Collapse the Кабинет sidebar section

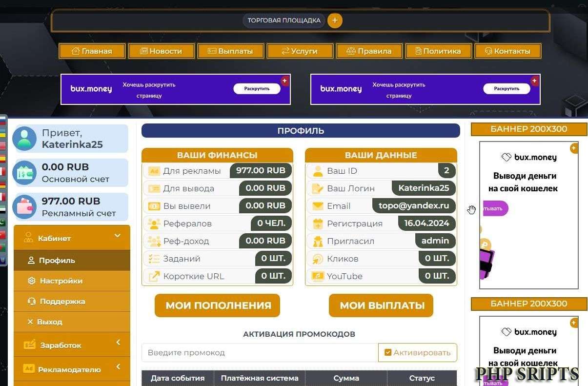pos(117,236)
